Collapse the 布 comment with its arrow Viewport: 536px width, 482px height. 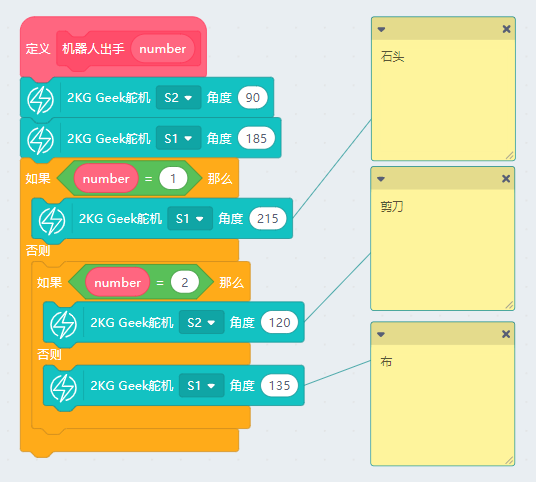[381, 334]
